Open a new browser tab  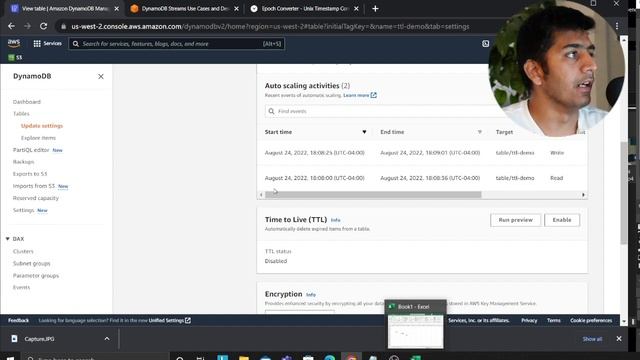click(375, 9)
